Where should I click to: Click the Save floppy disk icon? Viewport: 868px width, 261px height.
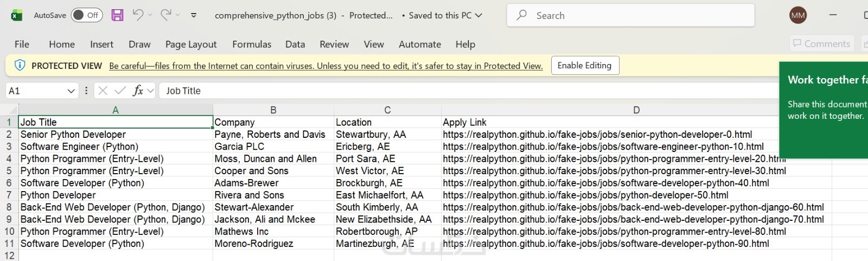[x=117, y=15]
